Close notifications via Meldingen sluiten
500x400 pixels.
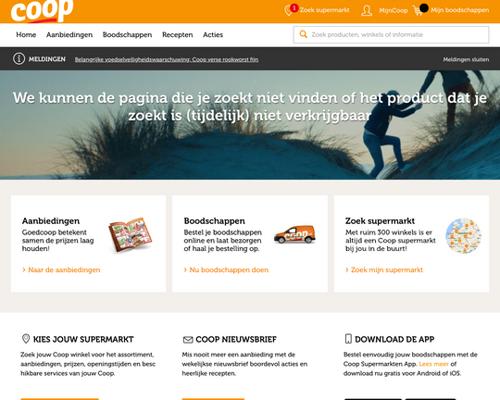tap(466, 59)
